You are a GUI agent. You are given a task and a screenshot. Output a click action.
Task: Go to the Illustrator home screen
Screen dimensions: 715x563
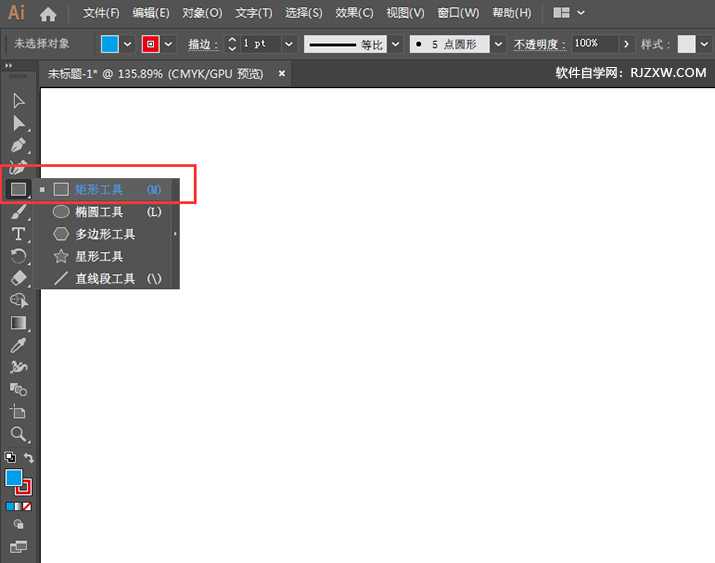coord(48,14)
